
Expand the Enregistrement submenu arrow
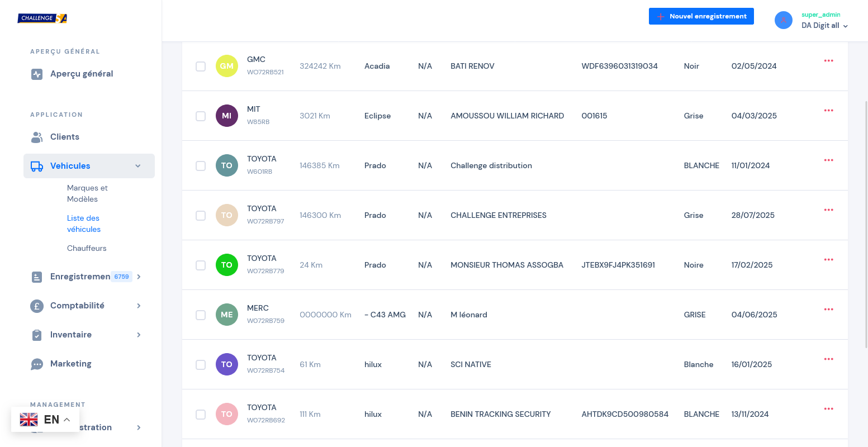pyautogui.click(x=139, y=277)
